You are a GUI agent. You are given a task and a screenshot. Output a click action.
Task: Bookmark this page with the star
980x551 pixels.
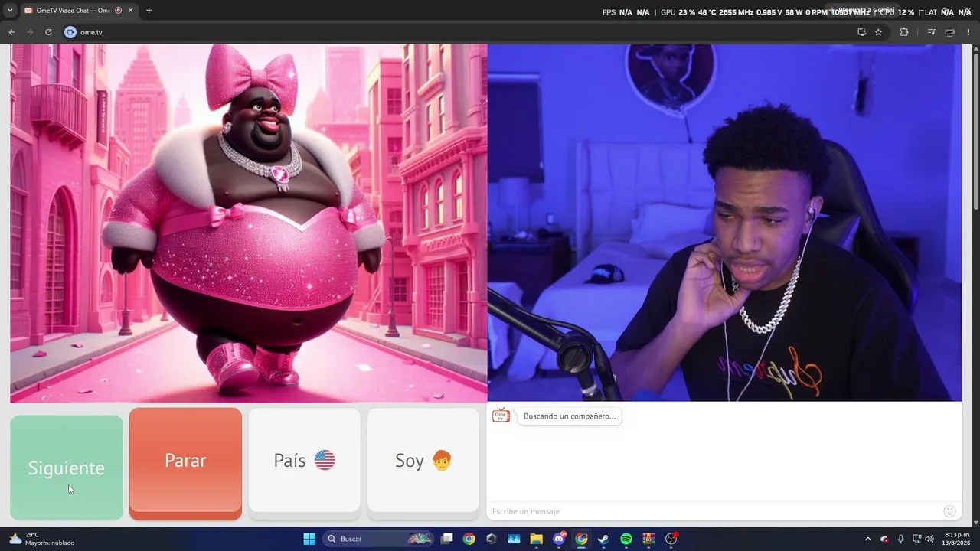(x=878, y=32)
